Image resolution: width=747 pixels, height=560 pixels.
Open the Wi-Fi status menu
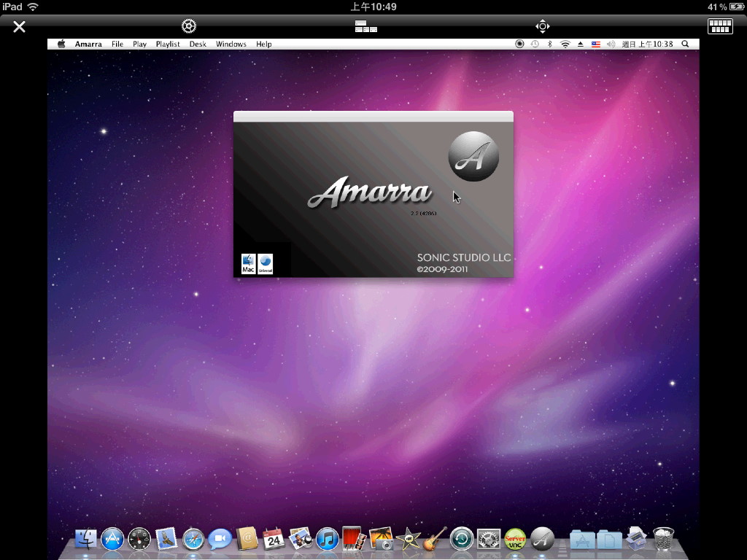coord(565,44)
